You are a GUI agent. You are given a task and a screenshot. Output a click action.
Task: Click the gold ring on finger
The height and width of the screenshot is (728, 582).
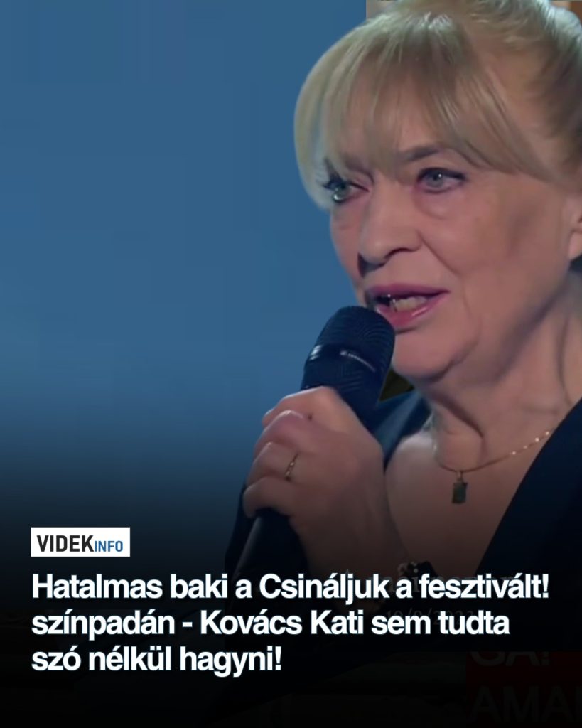[291, 466]
